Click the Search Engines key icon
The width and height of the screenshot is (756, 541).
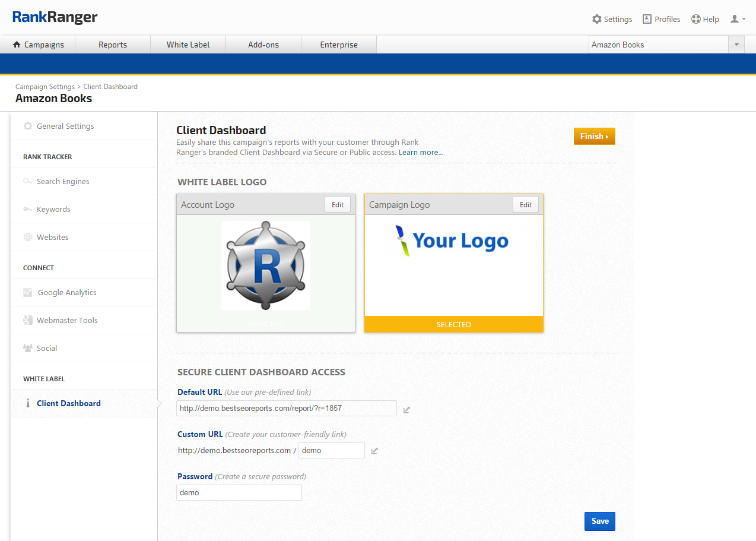[x=28, y=181]
